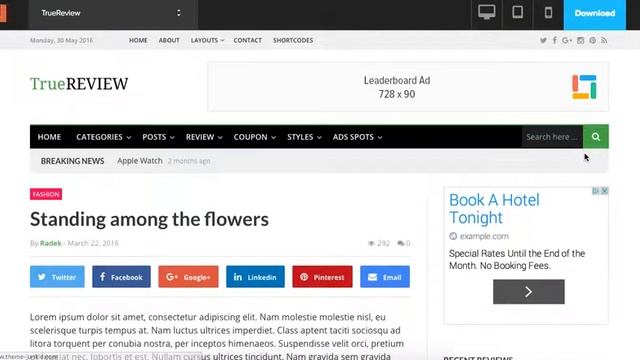Screen dimensions: 640x360
Task: Share article on Linkedin
Action: [x=255, y=277]
